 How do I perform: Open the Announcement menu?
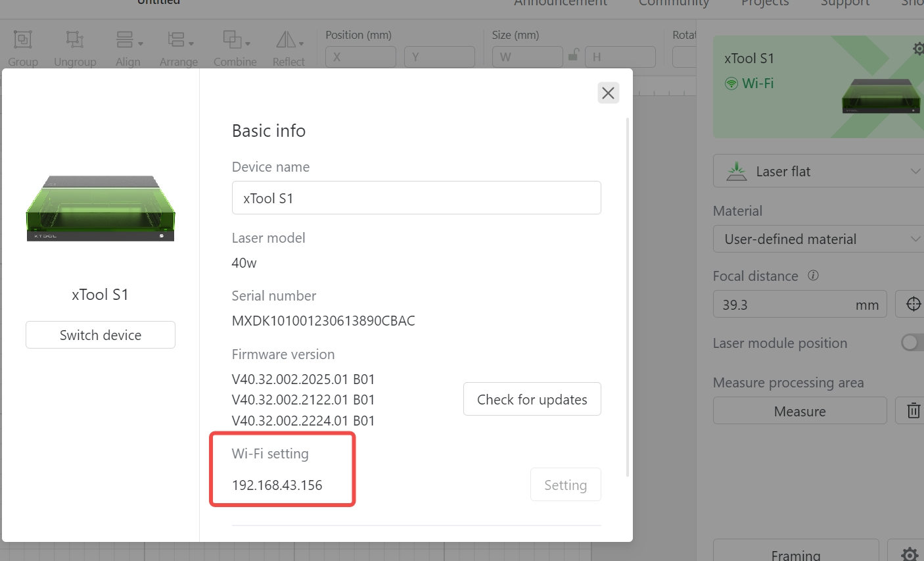561,3
